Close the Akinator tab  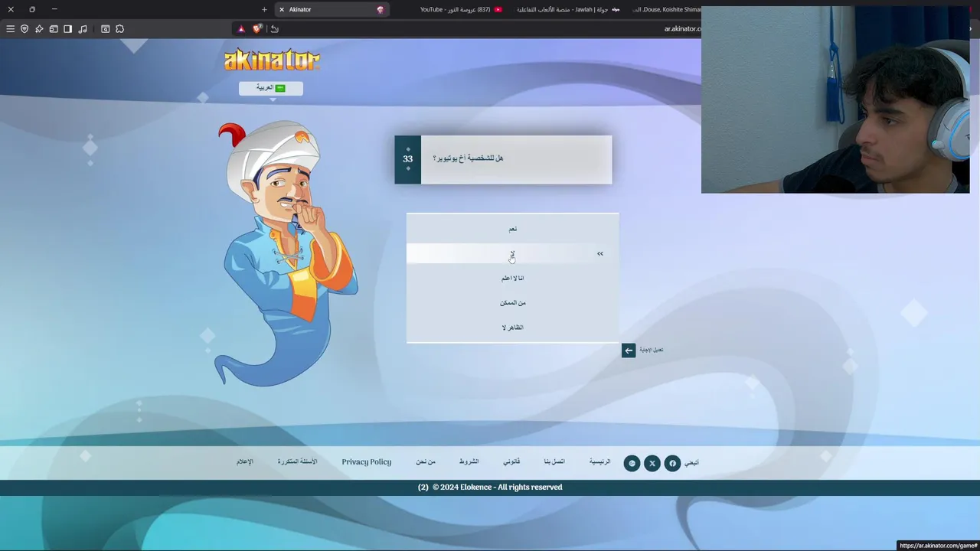(x=282, y=10)
